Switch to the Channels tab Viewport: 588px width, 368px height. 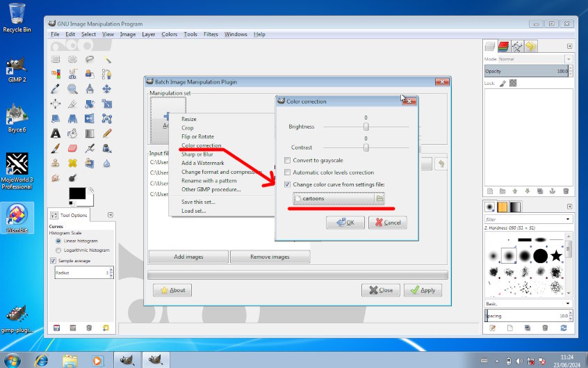tap(504, 46)
